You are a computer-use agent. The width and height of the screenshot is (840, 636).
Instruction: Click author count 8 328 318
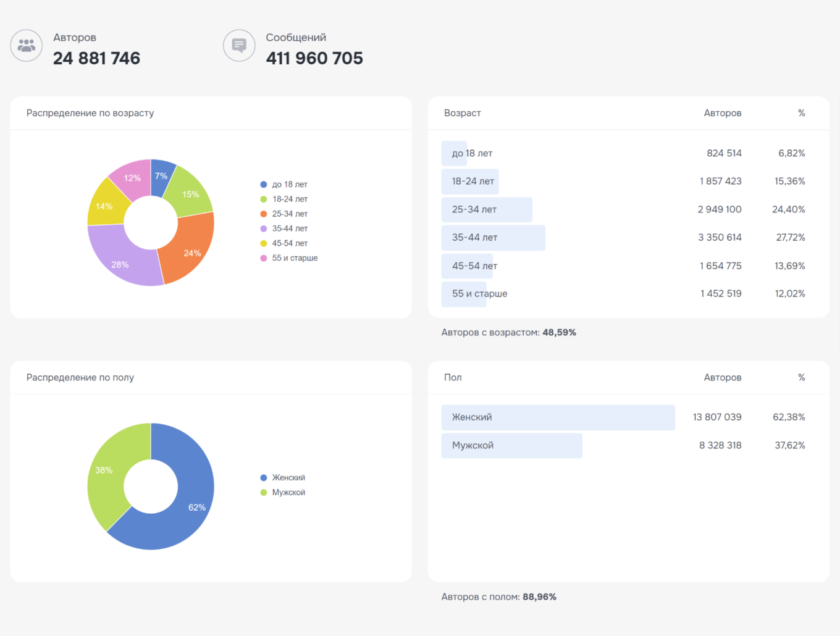(720, 446)
